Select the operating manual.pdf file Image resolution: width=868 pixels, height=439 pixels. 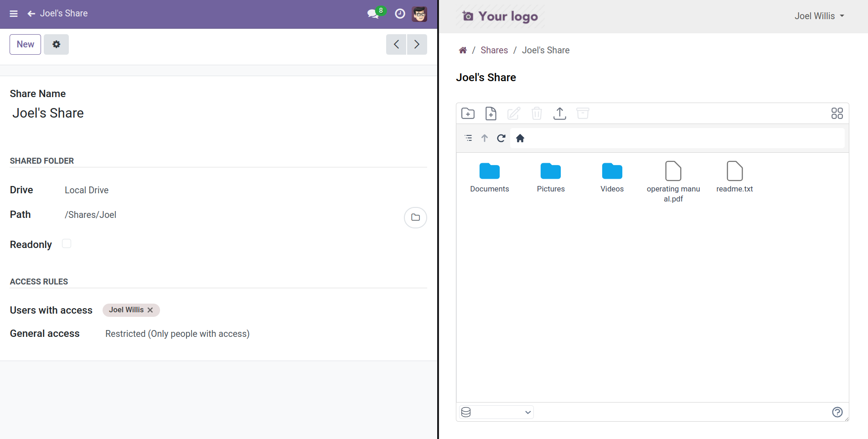point(673,172)
